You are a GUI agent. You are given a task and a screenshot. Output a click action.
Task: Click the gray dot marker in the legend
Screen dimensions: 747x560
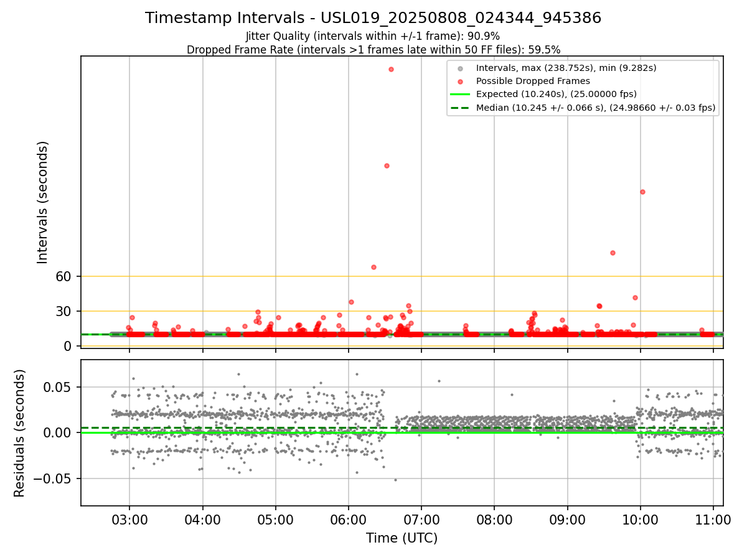[x=459, y=68]
